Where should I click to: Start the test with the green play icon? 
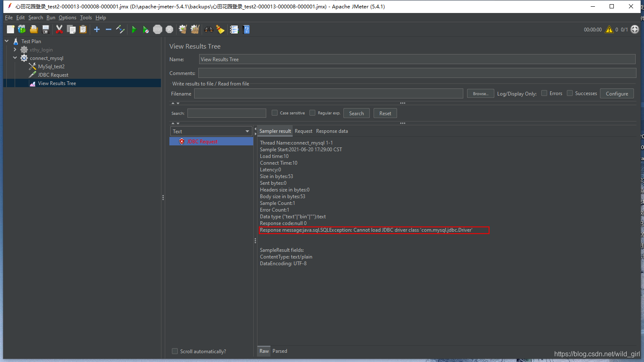click(134, 29)
